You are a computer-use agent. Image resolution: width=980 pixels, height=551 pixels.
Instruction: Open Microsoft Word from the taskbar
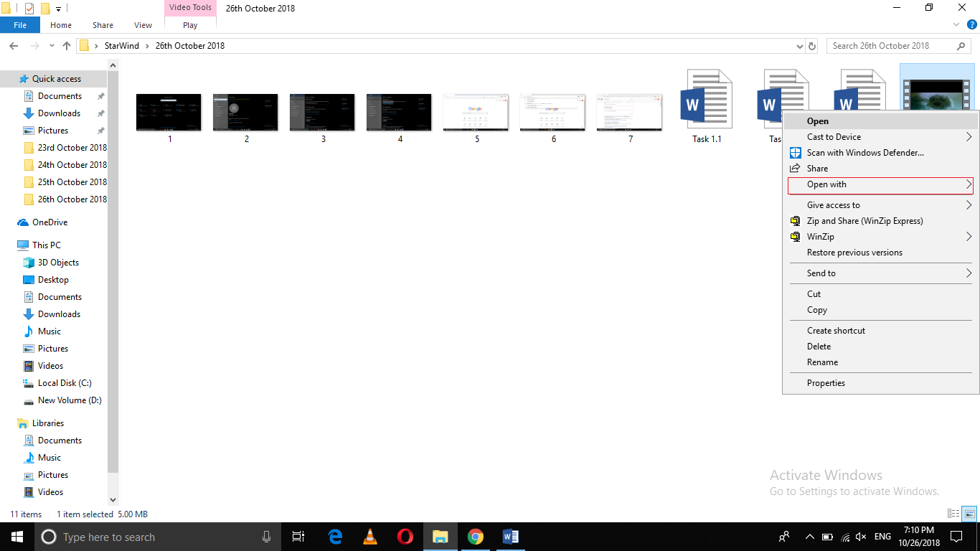[510, 537]
